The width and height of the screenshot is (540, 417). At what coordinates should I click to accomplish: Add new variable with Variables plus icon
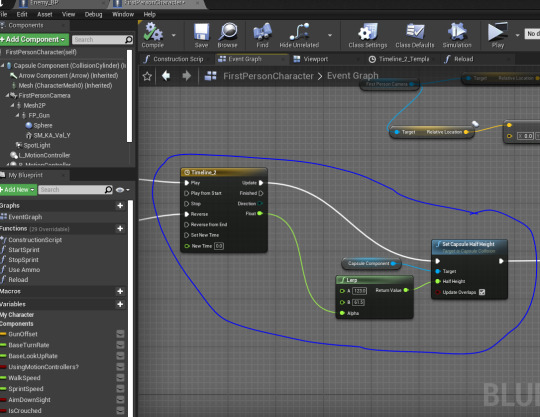coord(120,304)
